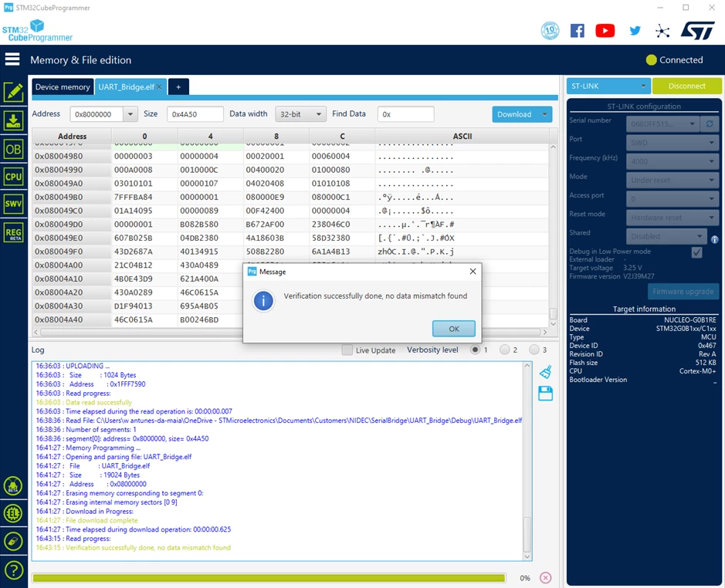The height and width of the screenshot is (588, 725).
Task: Open the SWV viewer icon
Action: [13, 204]
